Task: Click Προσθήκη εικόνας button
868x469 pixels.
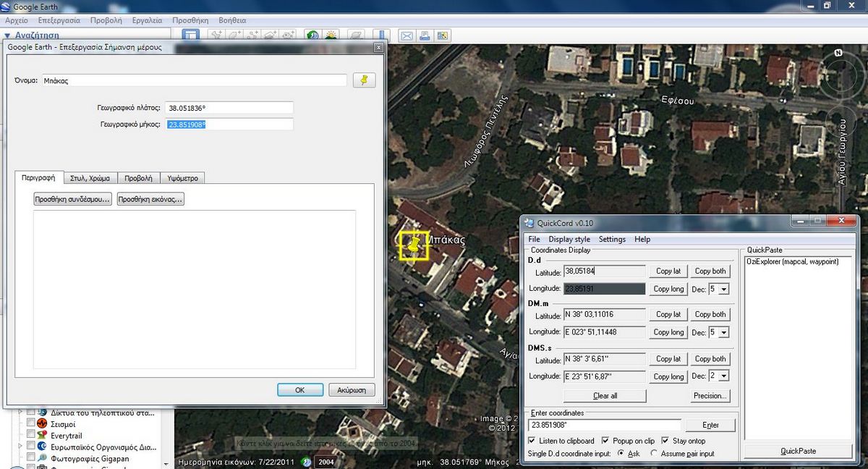Action: pos(150,199)
